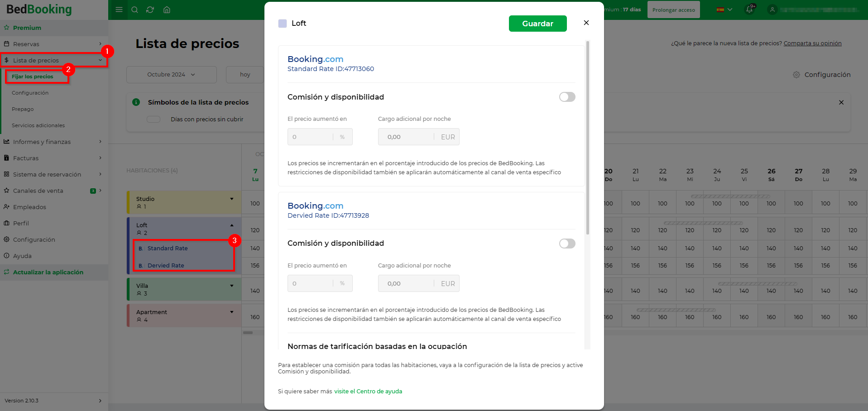Open visite el Centro de ayuda link
Viewport: 868px width, 411px height.
pos(368,392)
